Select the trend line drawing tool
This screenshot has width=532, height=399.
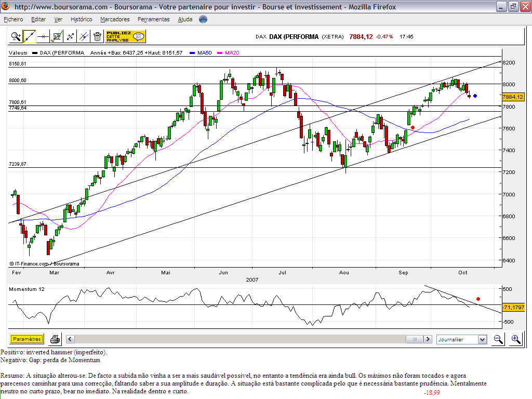(30, 36)
